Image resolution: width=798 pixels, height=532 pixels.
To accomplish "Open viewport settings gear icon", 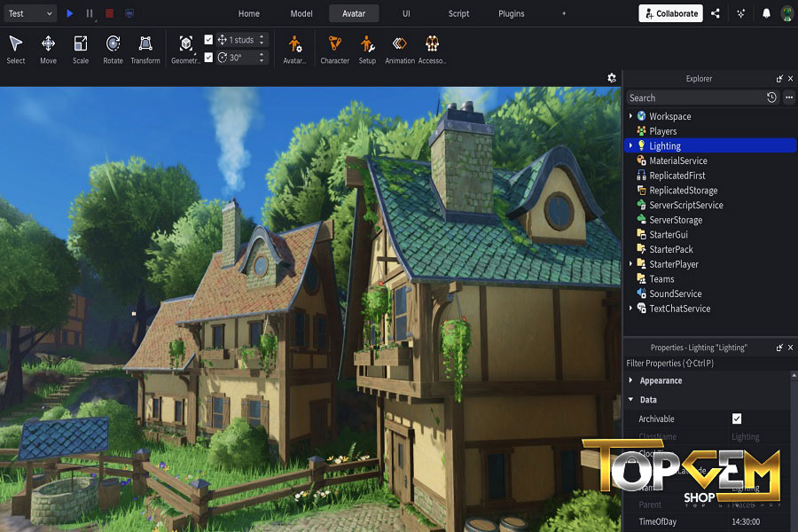I will (x=612, y=78).
